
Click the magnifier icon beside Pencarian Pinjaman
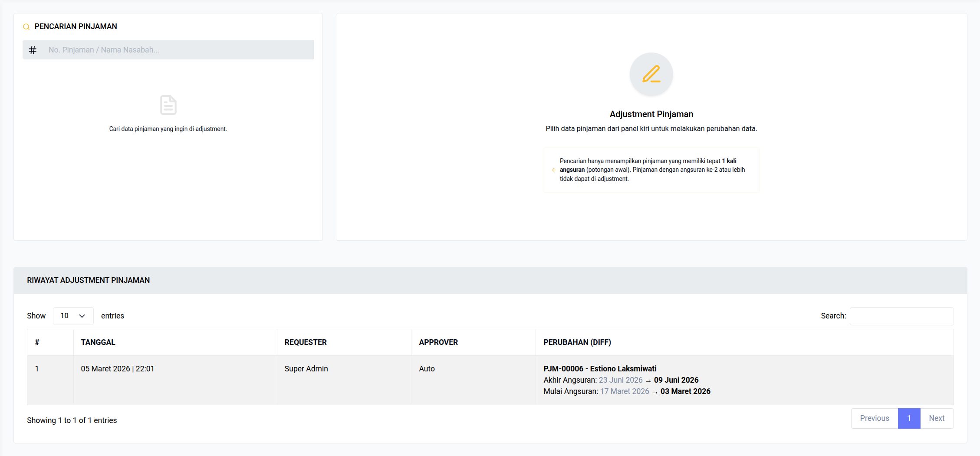[x=26, y=26]
